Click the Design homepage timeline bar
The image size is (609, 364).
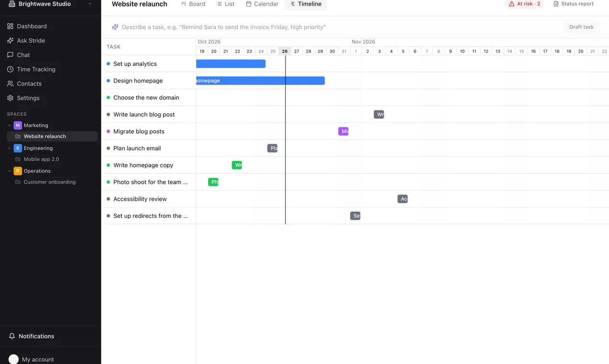coord(260,80)
